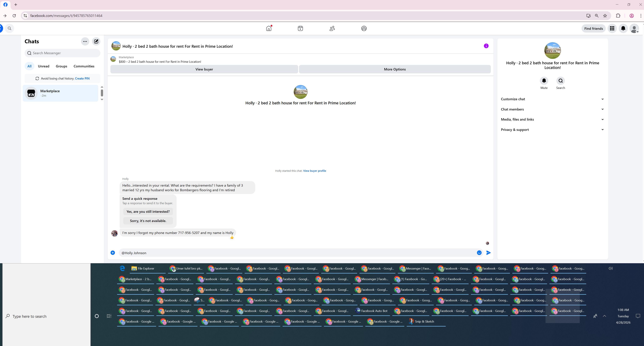Open the View buyer profile link

click(x=315, y=171)
